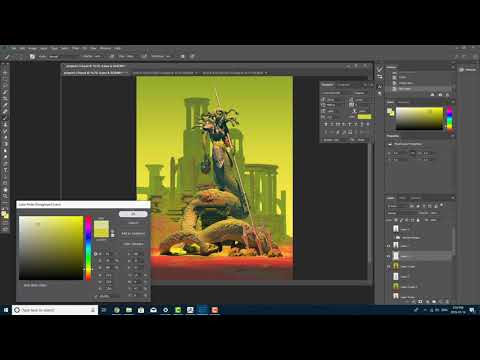Click the lock transparent pixels icon
This screenshot has height=360, width=480.
[x=396, y=220]
